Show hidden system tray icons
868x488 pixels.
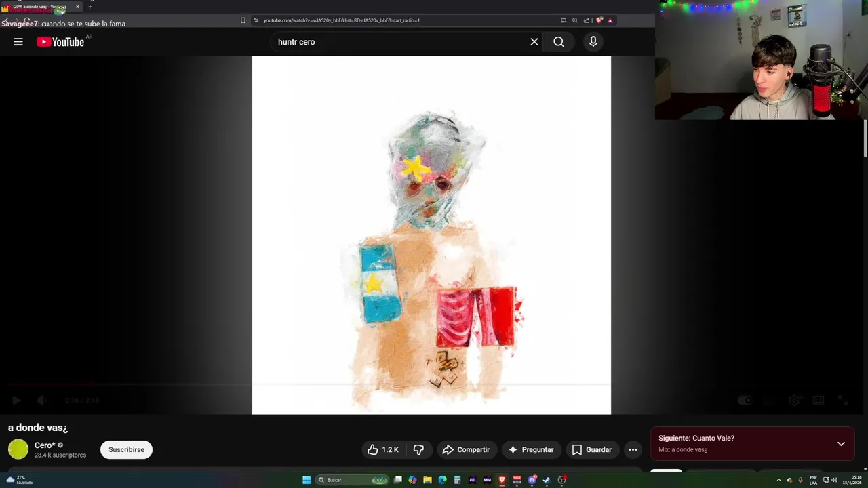click(778, 480)
